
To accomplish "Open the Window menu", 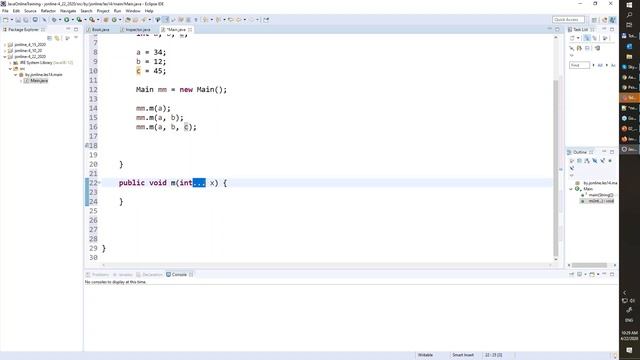I will [x=133, y=11].
